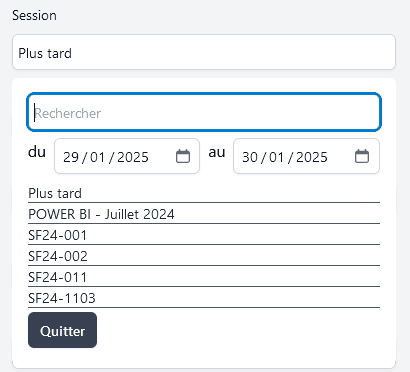Pick session SF24-001 from the list
The width and height of the screenshot is (410, 372).
204,235
